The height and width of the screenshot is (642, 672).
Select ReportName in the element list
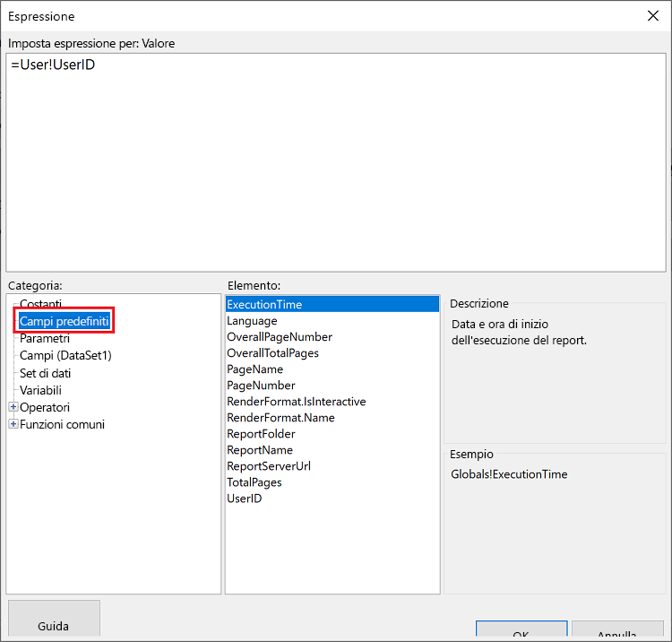point(332,450)
